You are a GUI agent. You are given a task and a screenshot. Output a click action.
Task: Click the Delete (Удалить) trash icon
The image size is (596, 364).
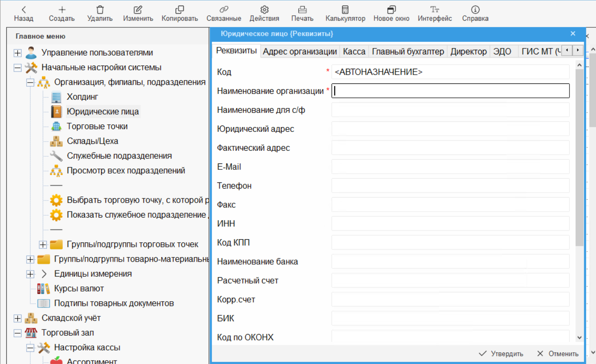click(100, 10)
